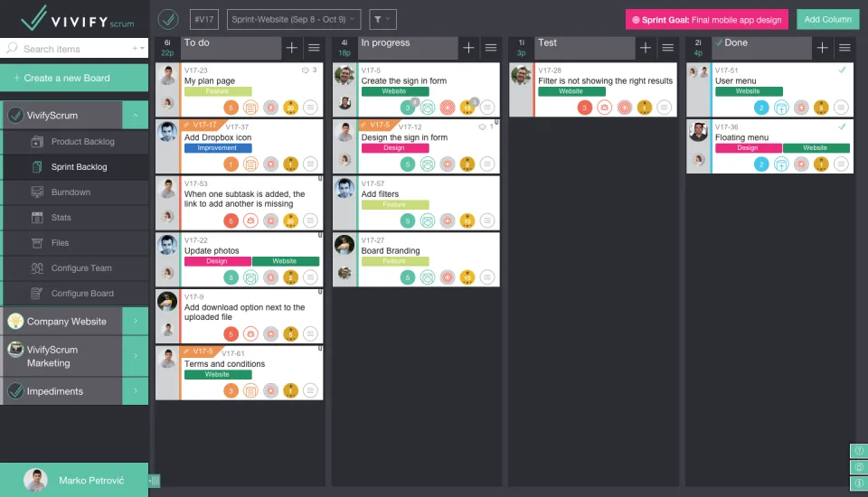This screenshot has width=868, height=497.
Task: Open Filter is not showing right results card
Action: tap(593, 89)
